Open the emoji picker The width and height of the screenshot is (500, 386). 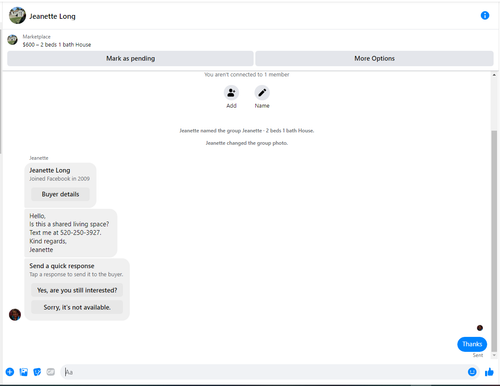click(472, 372)
